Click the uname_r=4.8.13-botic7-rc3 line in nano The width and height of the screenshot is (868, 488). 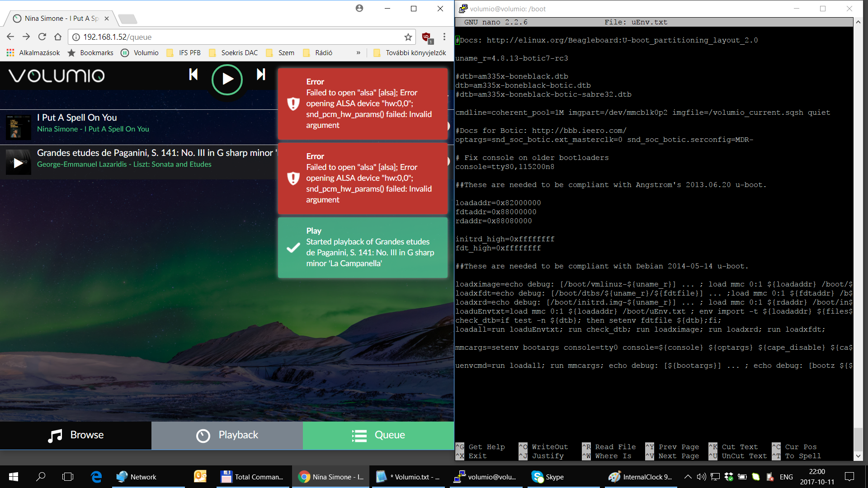point(512,58)
